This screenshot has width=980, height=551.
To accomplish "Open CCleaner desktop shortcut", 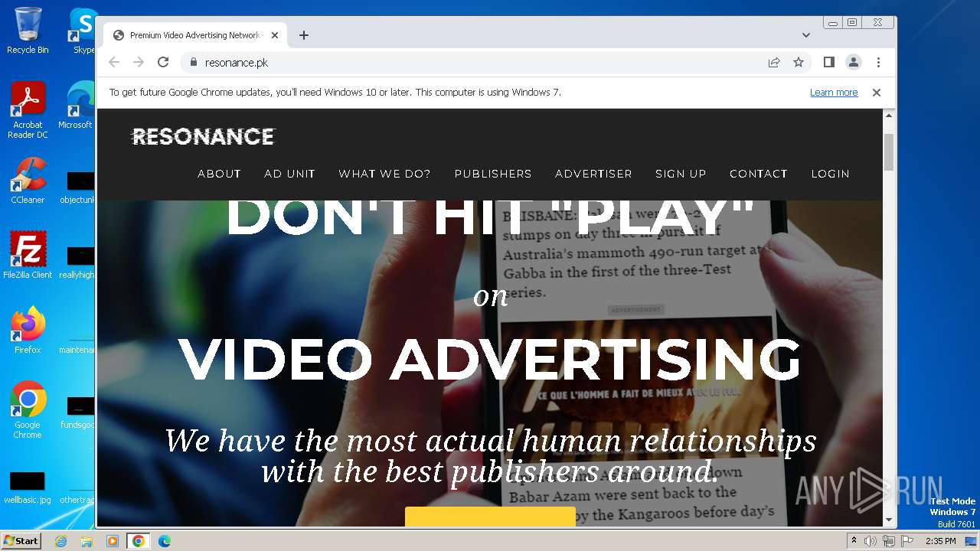I will [28, 181].
